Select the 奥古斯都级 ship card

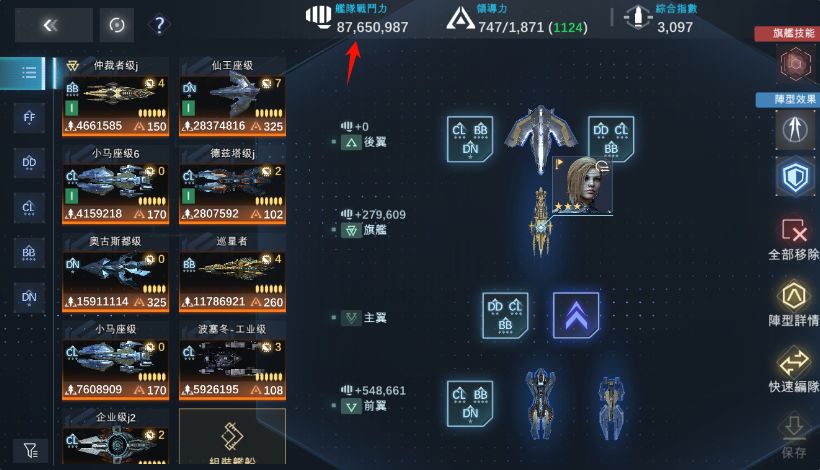pos(116,273)
